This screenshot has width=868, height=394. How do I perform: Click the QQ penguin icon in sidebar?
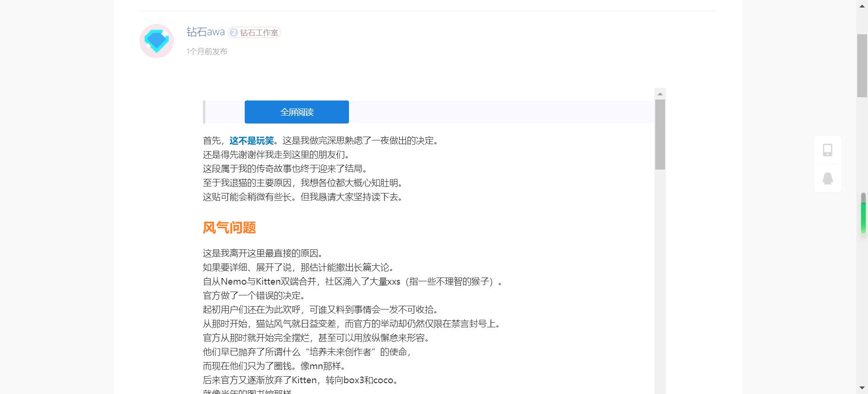click(828, 178)
